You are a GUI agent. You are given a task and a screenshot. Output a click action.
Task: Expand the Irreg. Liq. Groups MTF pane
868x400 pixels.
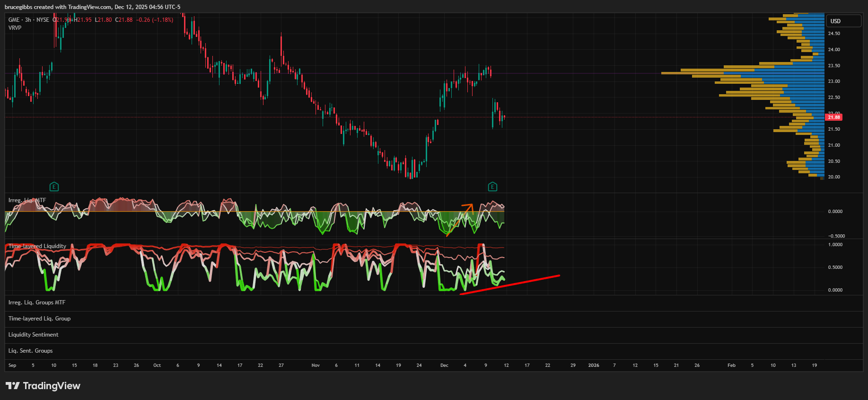(37, 302)
